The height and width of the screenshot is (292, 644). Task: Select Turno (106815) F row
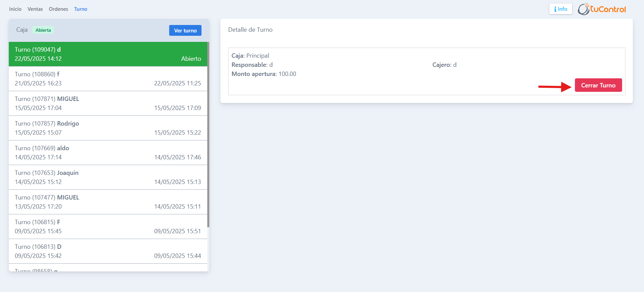[x=108, y=227]
